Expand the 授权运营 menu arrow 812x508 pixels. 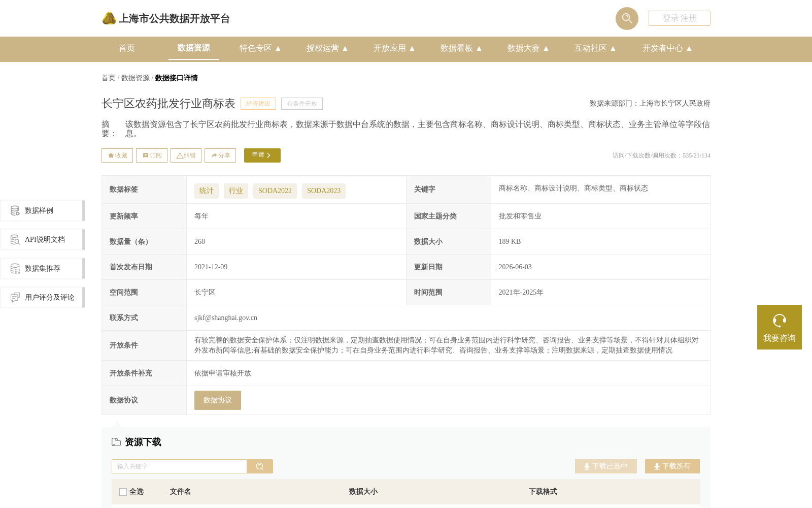click(345, 48)
